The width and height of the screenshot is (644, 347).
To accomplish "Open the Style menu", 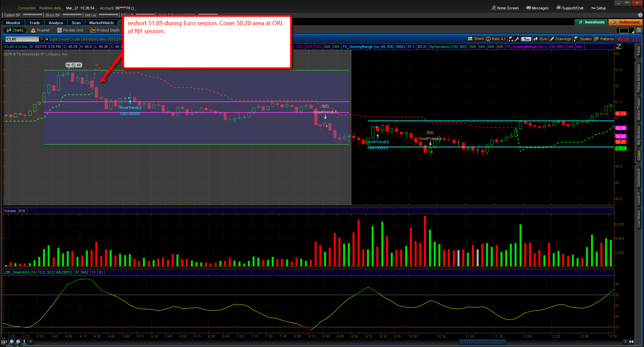I will [540, 39].
